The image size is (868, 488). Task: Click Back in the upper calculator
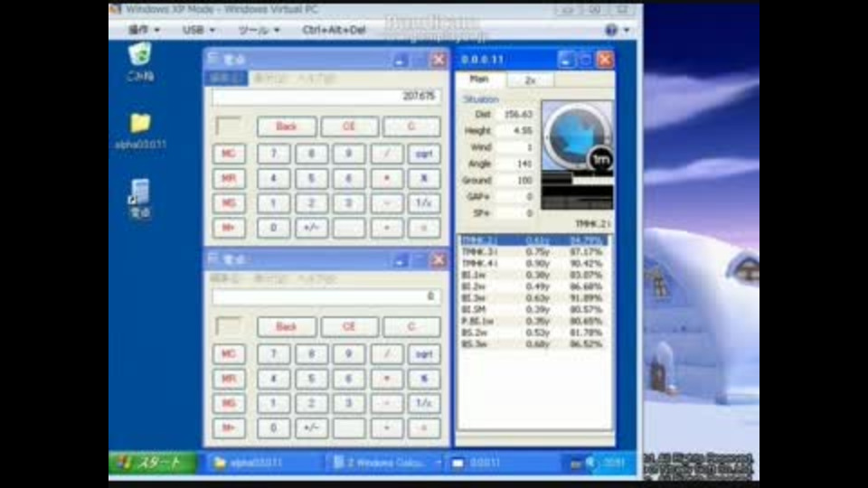pos(287,127)
